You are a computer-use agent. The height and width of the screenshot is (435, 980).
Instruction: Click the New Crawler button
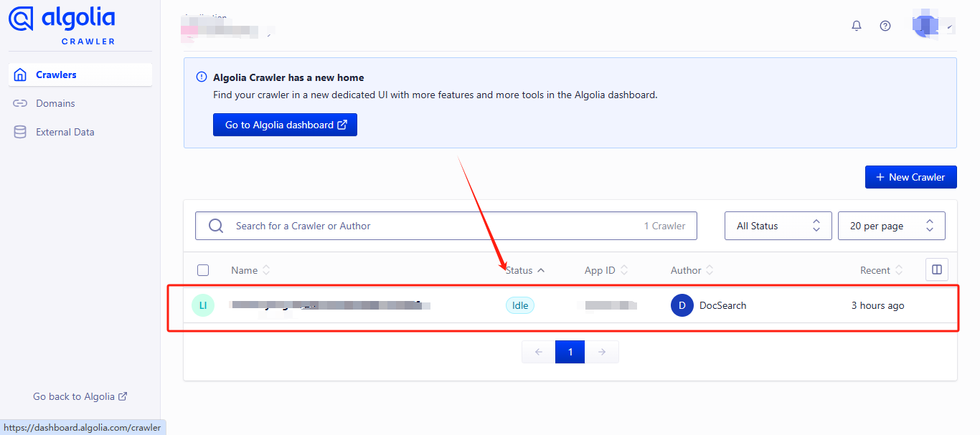click(x=910, y=177)
